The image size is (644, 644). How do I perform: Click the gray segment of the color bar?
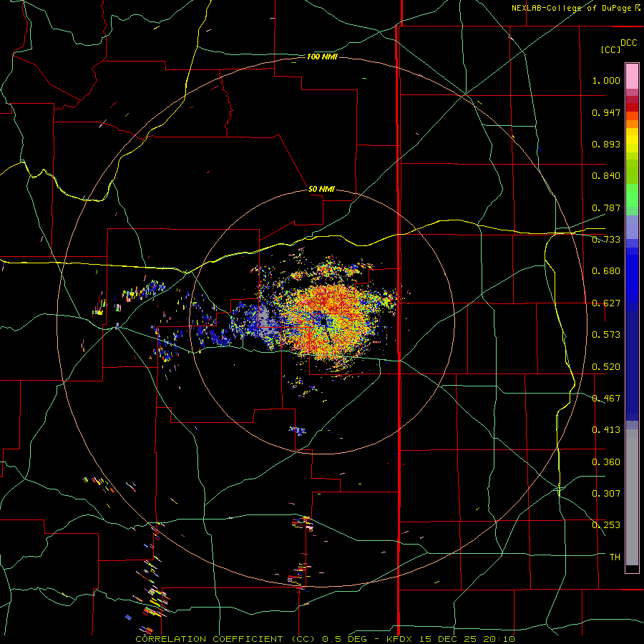coord(632,497)
